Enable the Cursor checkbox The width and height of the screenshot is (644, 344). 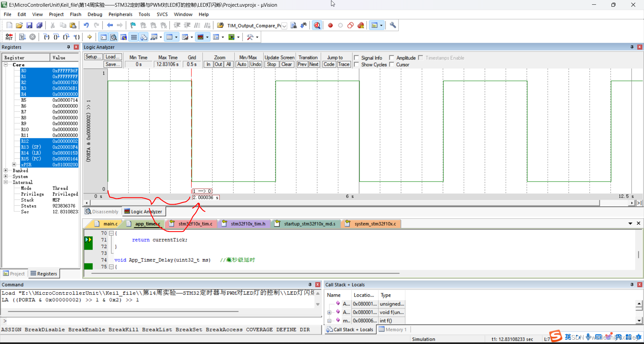click(391, 64)
